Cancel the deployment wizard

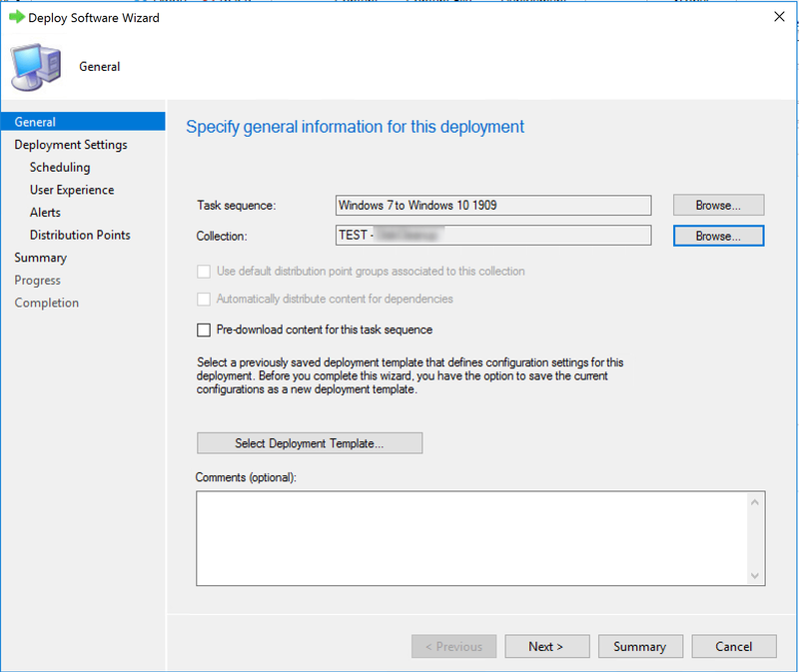(x=734, y=646)
